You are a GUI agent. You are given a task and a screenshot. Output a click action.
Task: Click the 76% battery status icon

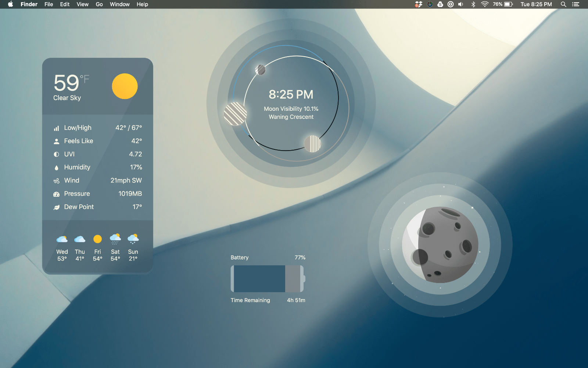pos(503,4)
